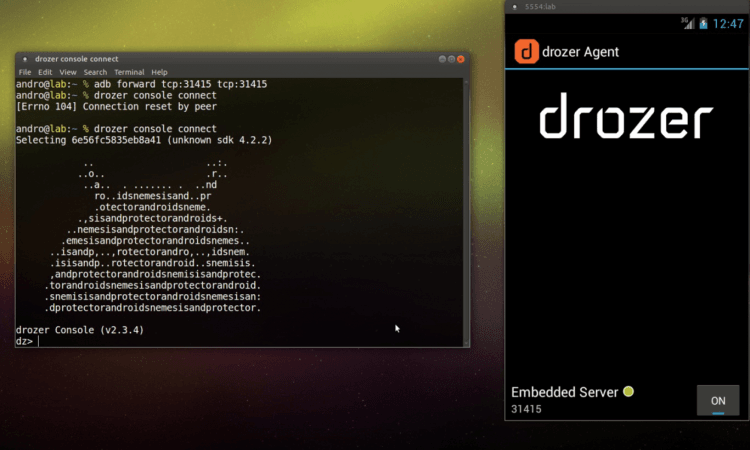Close the drozer console terminal window

[x=461, y=59]
